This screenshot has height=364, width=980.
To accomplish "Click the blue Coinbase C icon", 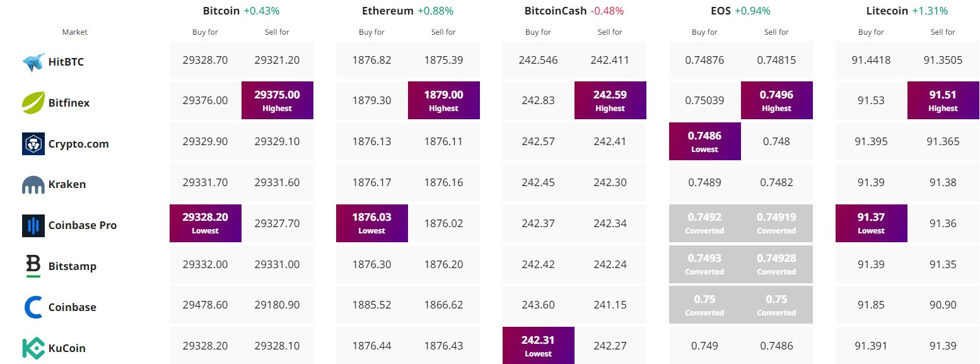I will pyautogui.click(x=33, y=307).
